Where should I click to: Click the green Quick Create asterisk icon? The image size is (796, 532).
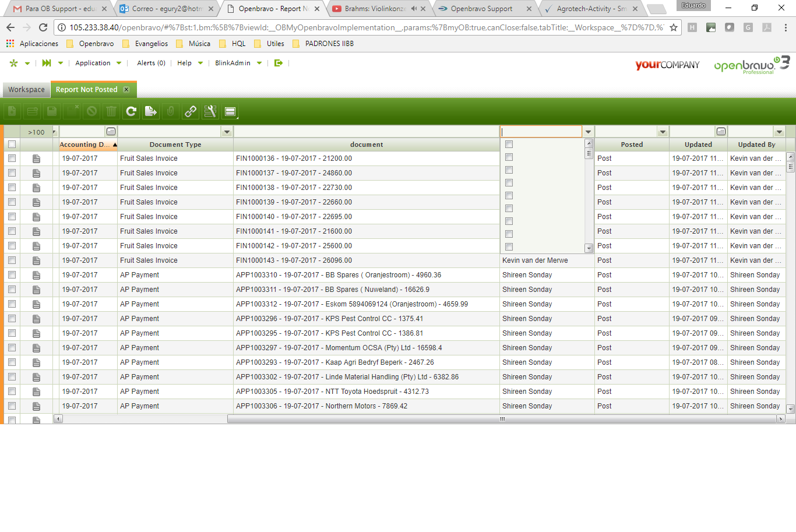click(x=14, y=63)
